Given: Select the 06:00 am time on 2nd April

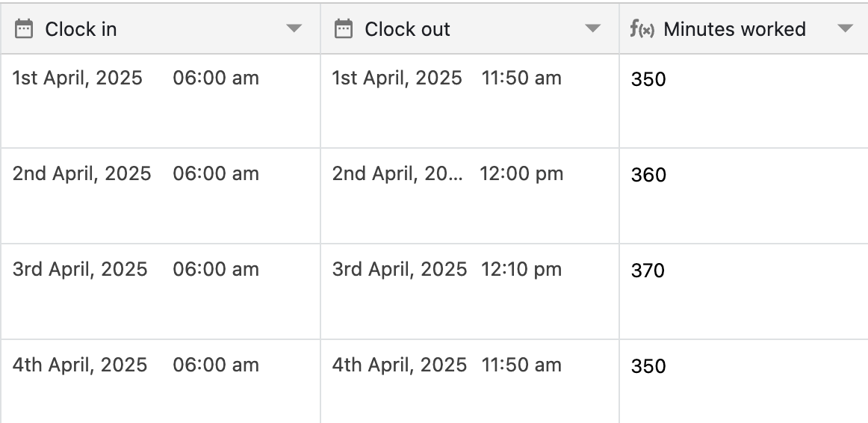Looking at the screenshot, I should coord(216,174).
